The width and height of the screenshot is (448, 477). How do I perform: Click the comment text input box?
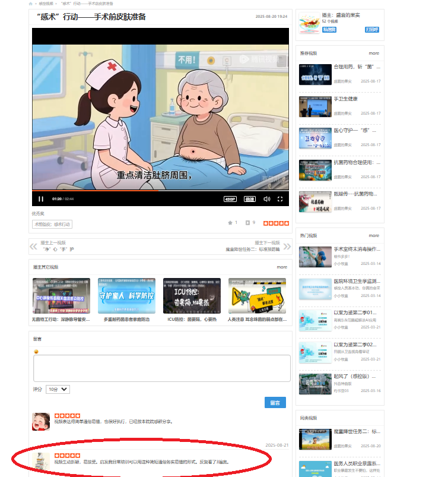pyautogui.click(x=161, y=368)
